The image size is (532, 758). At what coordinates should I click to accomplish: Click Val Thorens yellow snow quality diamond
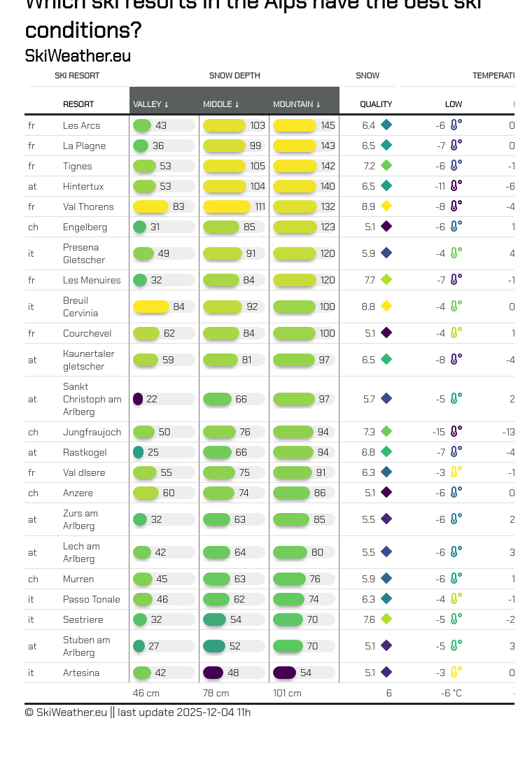[386, 206]
